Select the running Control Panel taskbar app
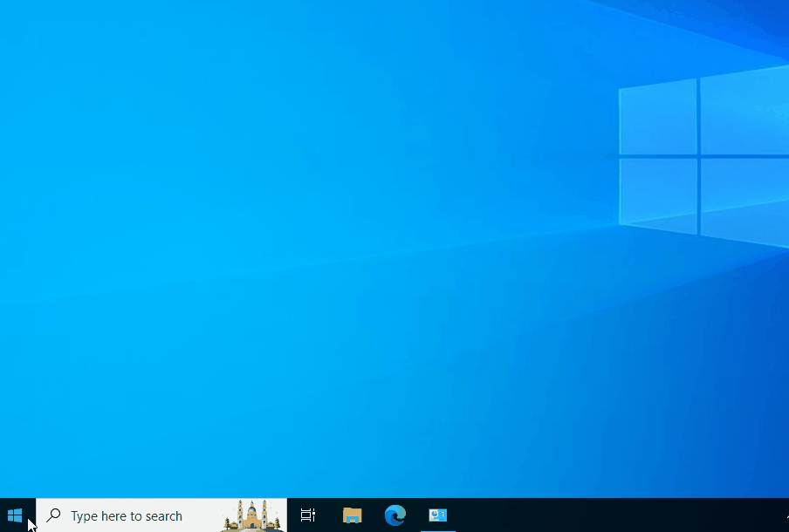 pos(438,515)
